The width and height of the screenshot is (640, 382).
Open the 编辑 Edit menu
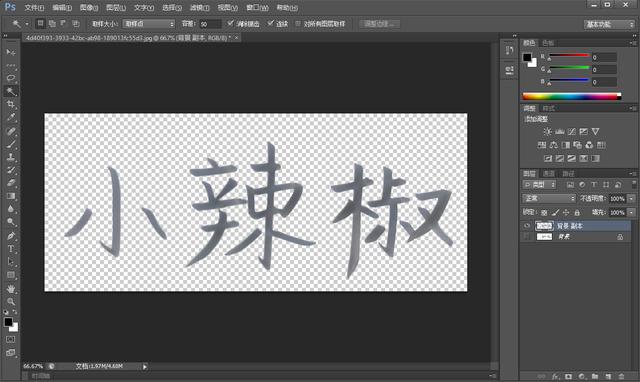pos(62,8)
